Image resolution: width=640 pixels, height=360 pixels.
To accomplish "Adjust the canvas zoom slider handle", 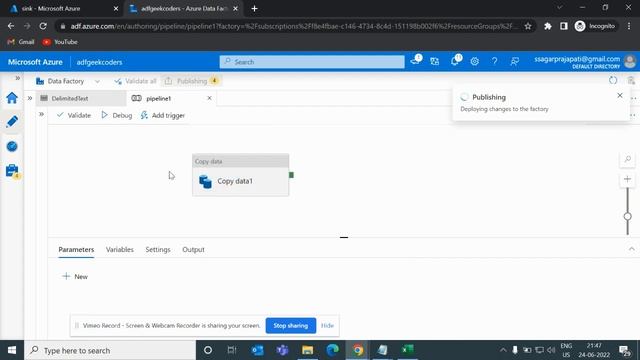I will click(628, 216).
